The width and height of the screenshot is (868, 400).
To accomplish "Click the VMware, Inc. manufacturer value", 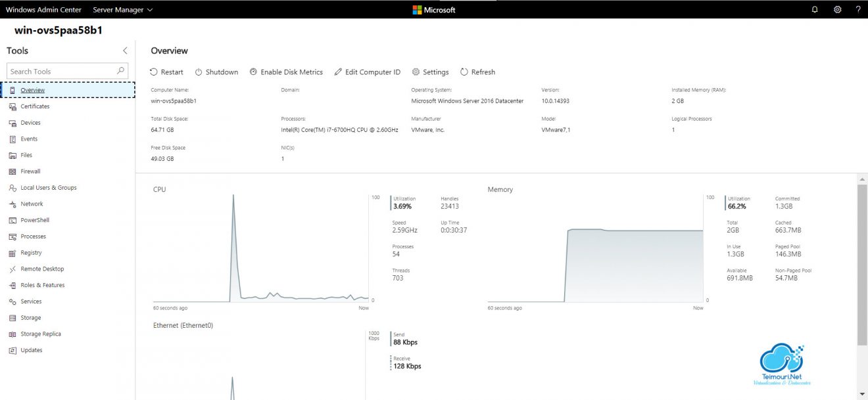I will coord(428,130).
